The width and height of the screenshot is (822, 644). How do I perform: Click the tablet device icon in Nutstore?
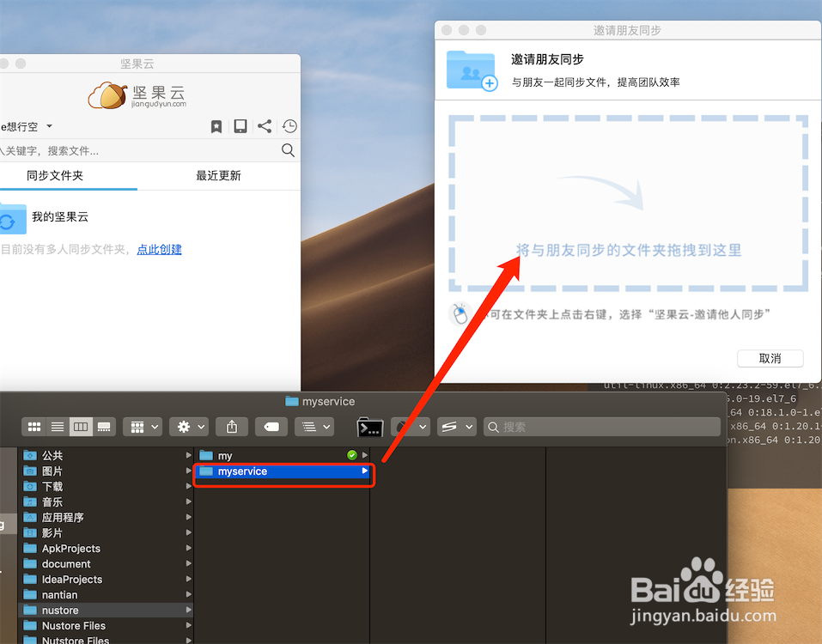tap(241, 126)
